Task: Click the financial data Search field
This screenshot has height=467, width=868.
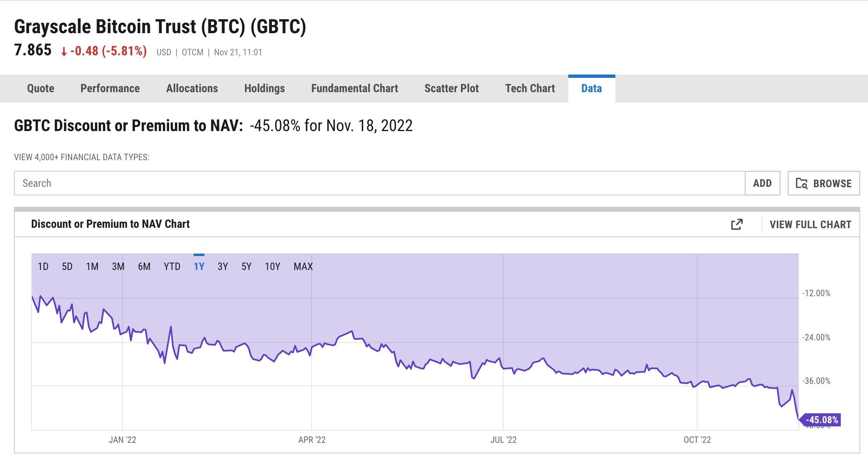Action: click(380, 183)
